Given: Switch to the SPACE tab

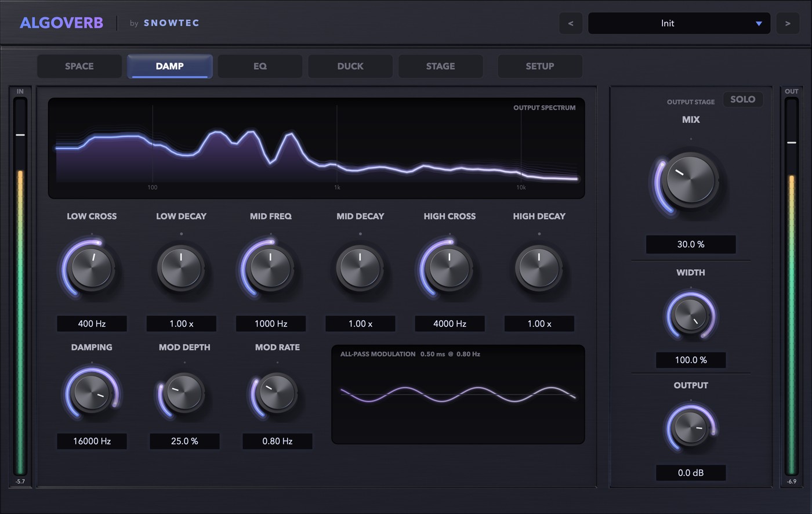Looking at the screenshot, I should 79,66.
